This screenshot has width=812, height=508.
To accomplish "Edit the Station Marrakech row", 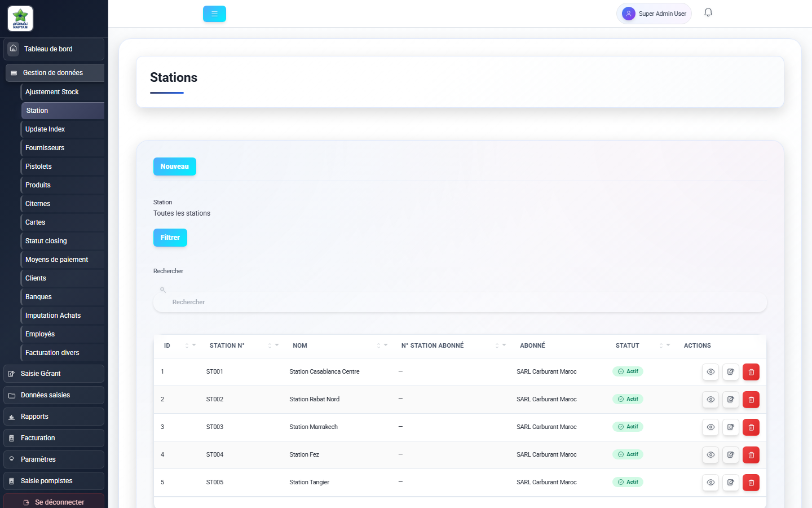I will pyautogui.click(x=731, y=427).
